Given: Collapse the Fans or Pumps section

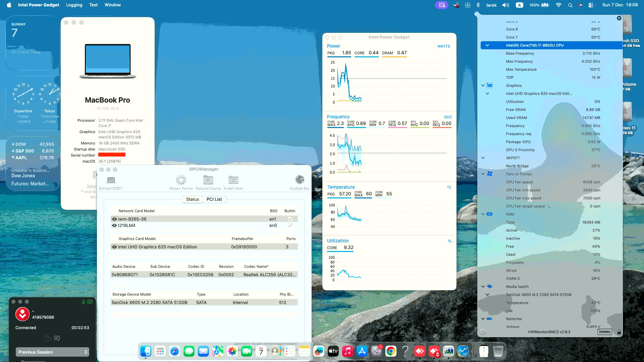Looking at the screenshot, I should tap(482, 174).
